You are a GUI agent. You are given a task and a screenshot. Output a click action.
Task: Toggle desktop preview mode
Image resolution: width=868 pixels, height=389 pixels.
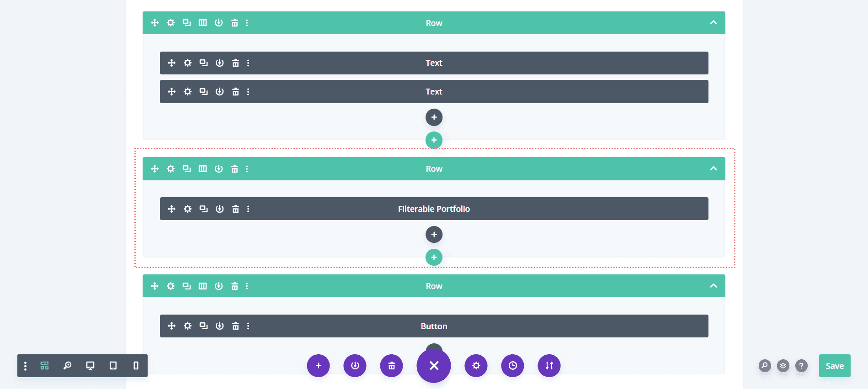pos(90,366)
